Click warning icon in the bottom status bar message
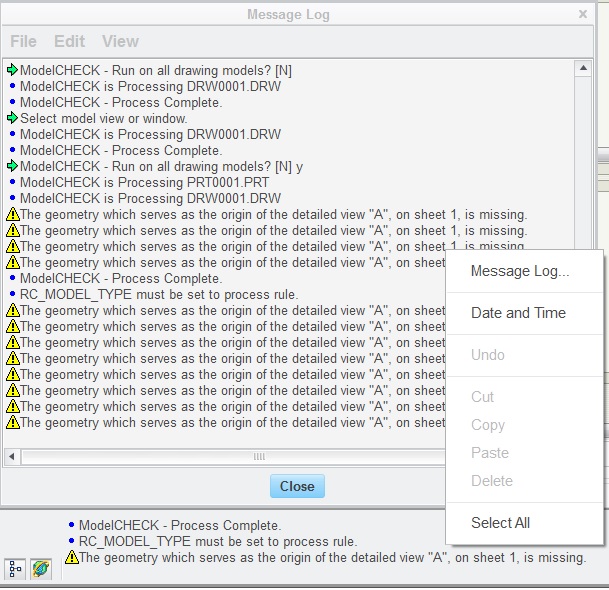609x590 pixels. [x=72, y=557]
